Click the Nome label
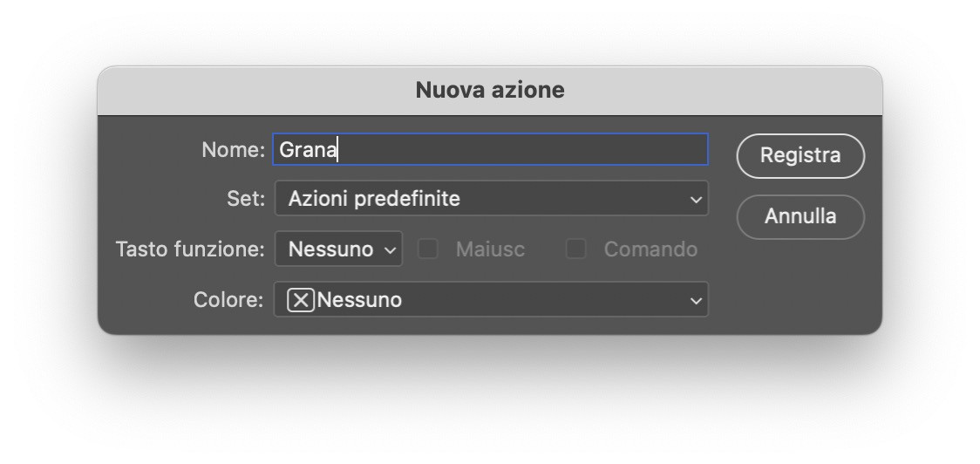Viewport: 980px width, 464px height. coord(232,150)
